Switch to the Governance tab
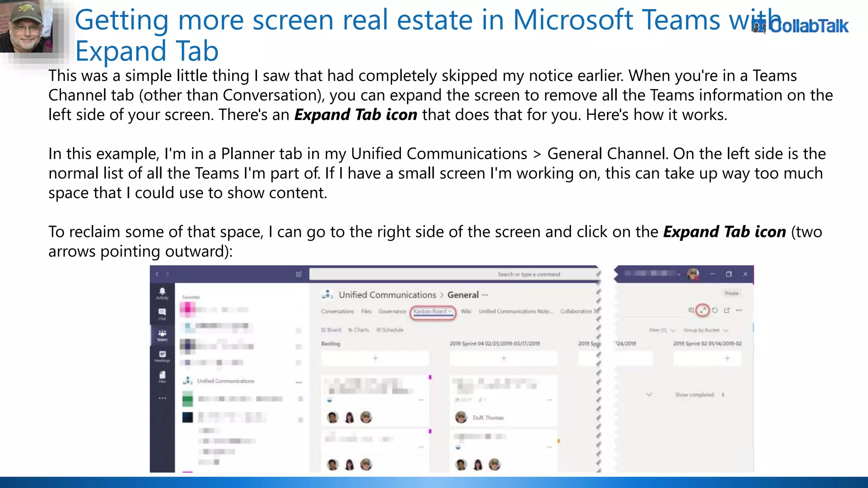The width and height of the screenshot is (868, 488). click(x=392, y=311)
